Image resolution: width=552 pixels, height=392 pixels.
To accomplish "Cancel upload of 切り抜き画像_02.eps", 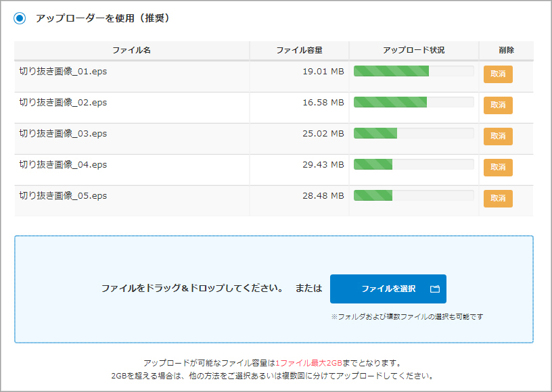I will (x=498, y=105).
